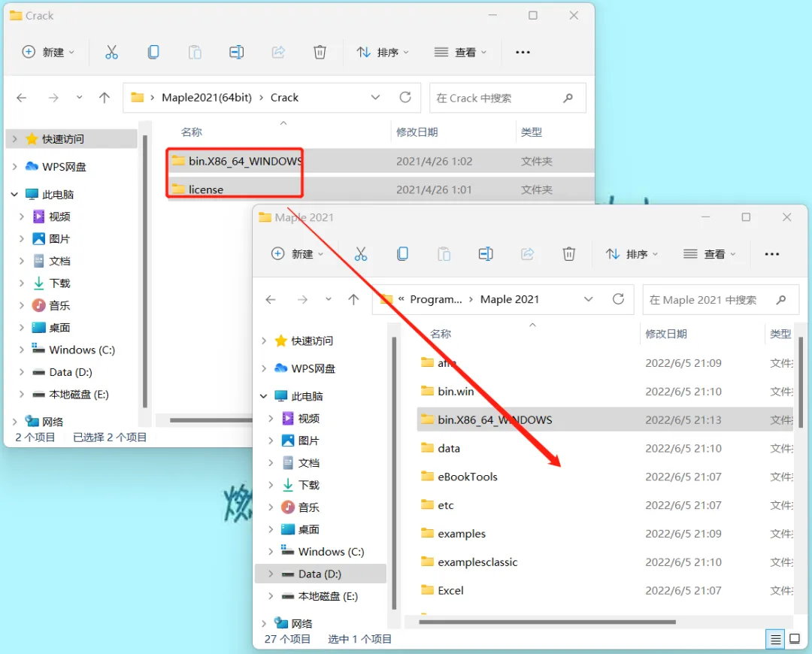Click the 在 Crack 中搜索 search box

(507, 98)
